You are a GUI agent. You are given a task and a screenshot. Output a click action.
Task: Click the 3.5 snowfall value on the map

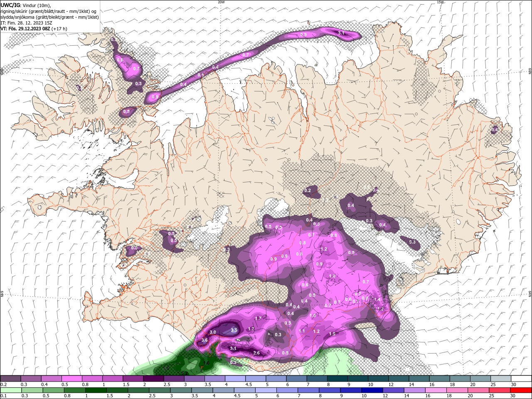pyautogui.click(x=234, y=330)
